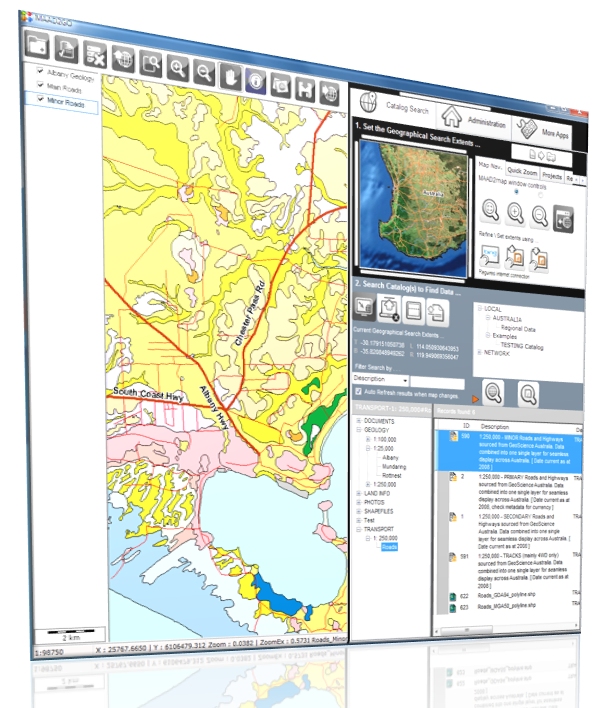The height and width of the screenshot is (708, 600).
Task: Uncheck the Albany Geology layer checkbox
Action: pos(40,71)
